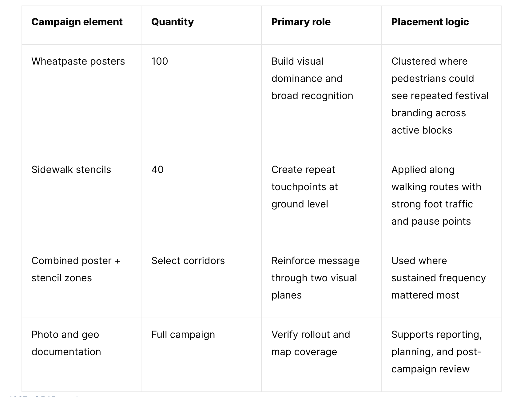532x397 pixels.
Task: Click the Campaign element column header
Action: point(81,25)
